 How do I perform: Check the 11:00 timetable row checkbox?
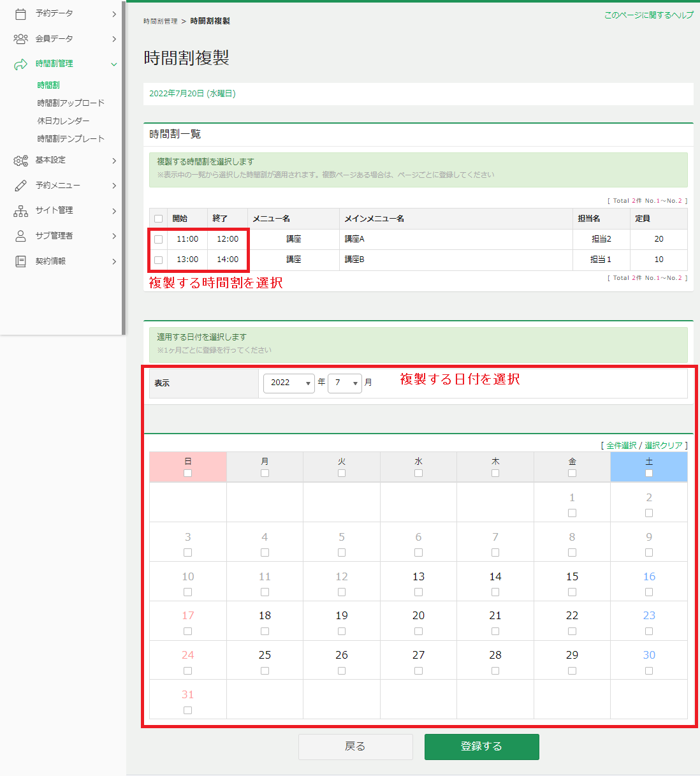click(159, 239)
